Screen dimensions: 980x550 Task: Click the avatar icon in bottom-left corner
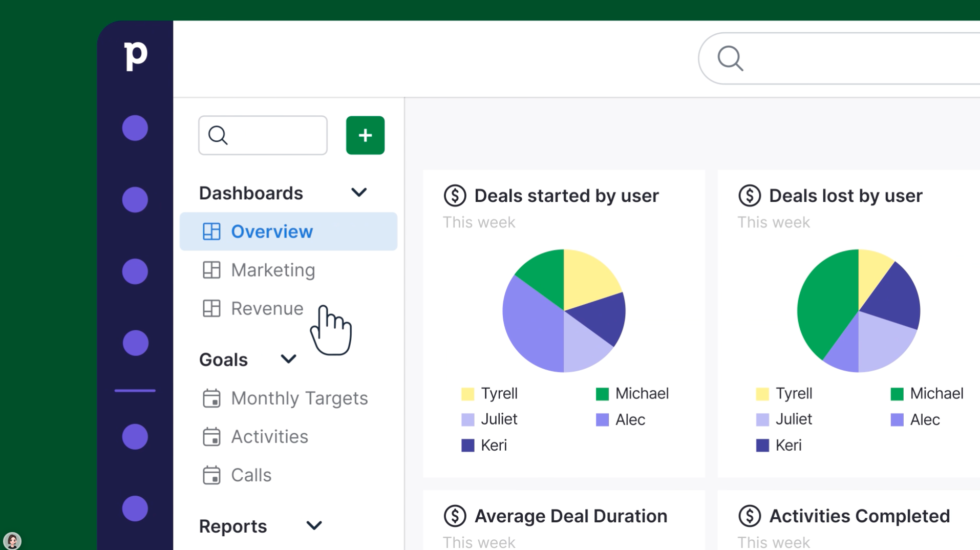point(12,540)
